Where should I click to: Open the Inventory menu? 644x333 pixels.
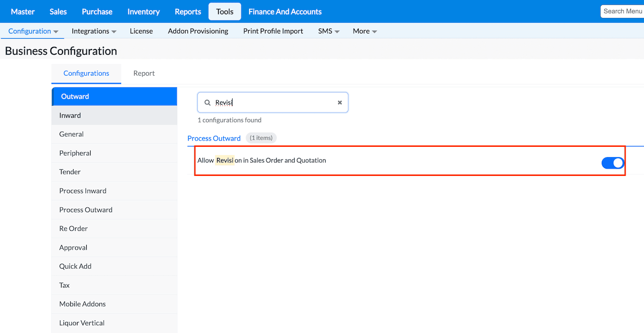click(x=143, y=11)
